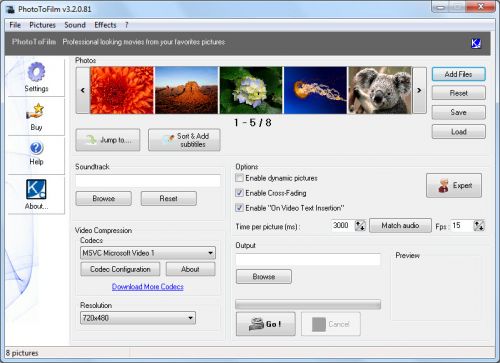The width and height of the screenshot is (500, 363).
Task: Reset the soundtrack selection
Action: pos(169,198)
